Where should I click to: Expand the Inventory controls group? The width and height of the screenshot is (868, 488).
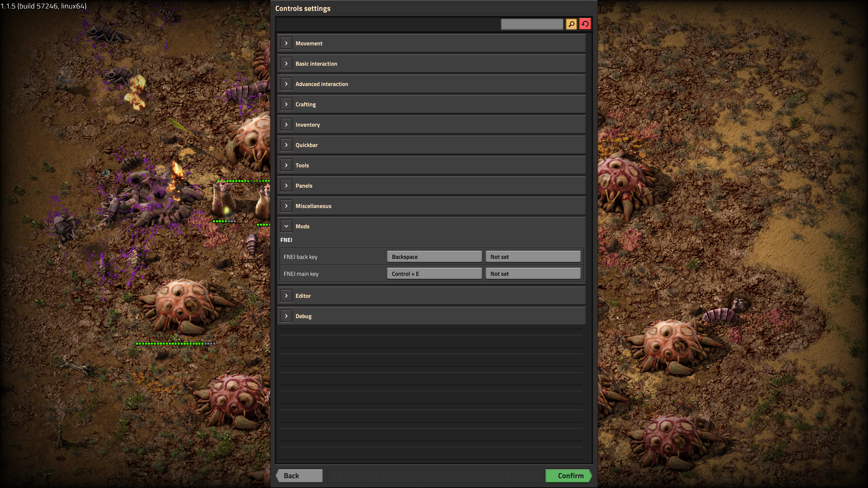pyautogui.click(x=286, y=125)
